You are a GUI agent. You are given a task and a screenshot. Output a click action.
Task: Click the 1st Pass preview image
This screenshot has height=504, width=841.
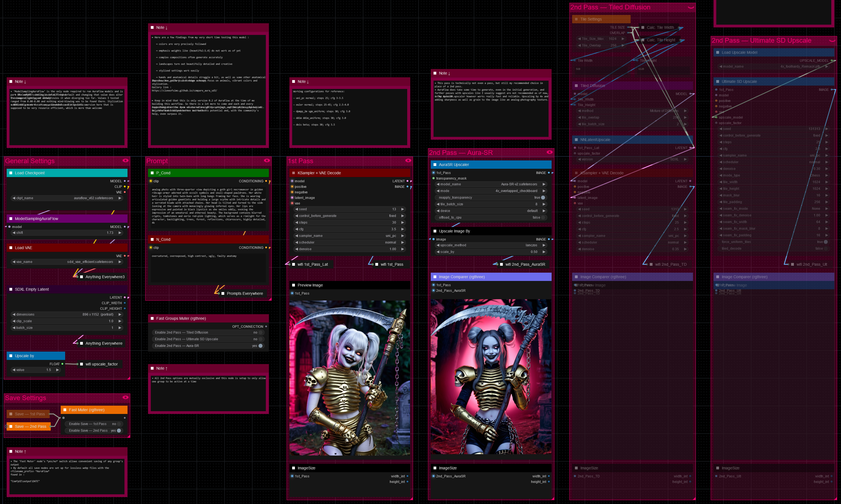coord(349,378)
